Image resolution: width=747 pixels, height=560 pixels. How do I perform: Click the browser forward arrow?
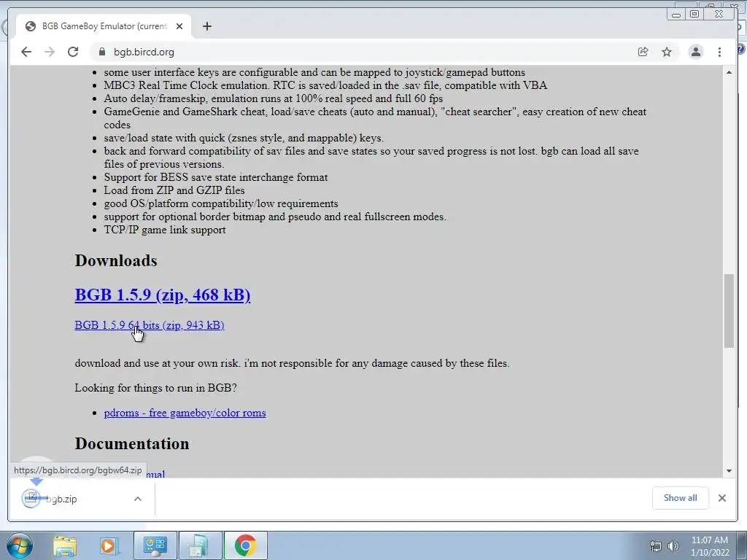(50, 52)
